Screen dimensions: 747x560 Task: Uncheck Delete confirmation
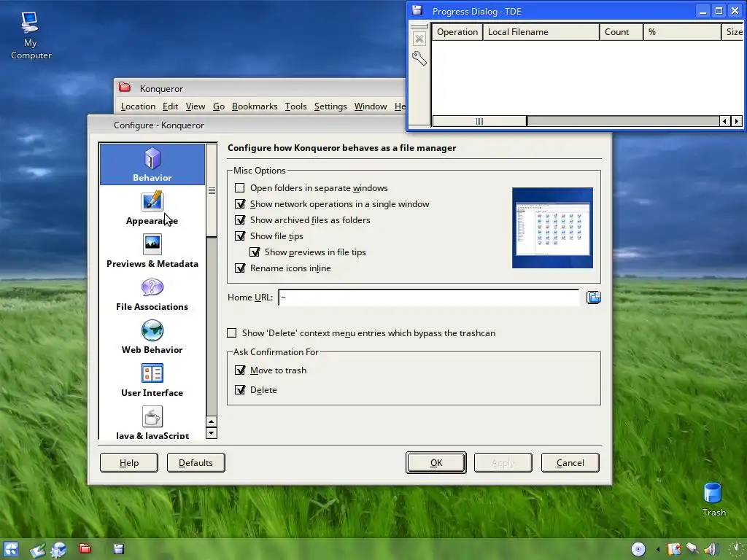[x=240, y=390]
